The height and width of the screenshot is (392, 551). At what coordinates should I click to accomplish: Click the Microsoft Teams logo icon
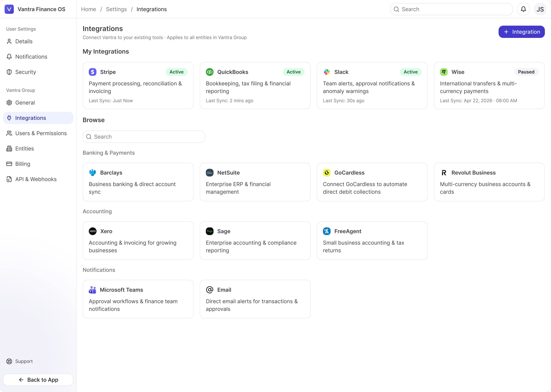(x=92, y=290)
